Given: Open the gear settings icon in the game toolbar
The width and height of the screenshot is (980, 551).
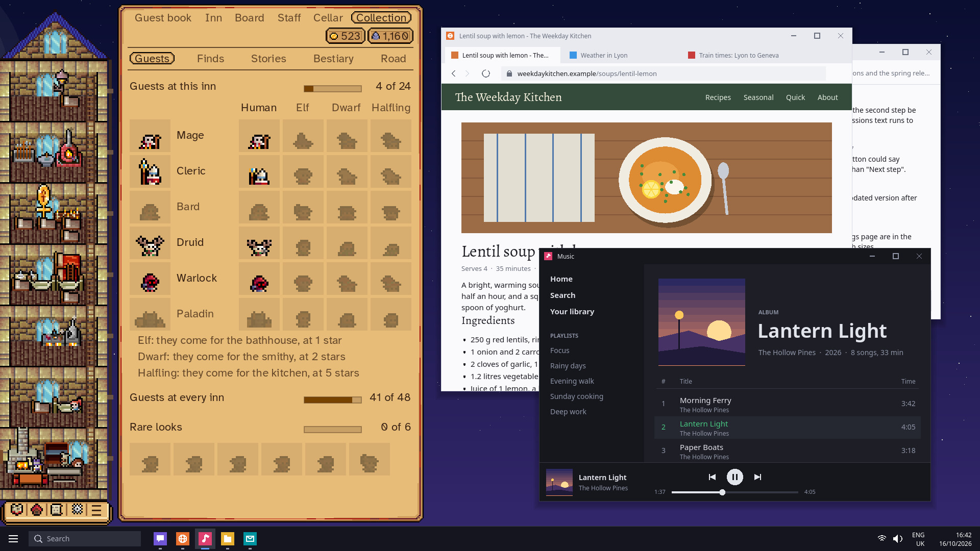Looking at the screenshot, I should pos(77,509).
